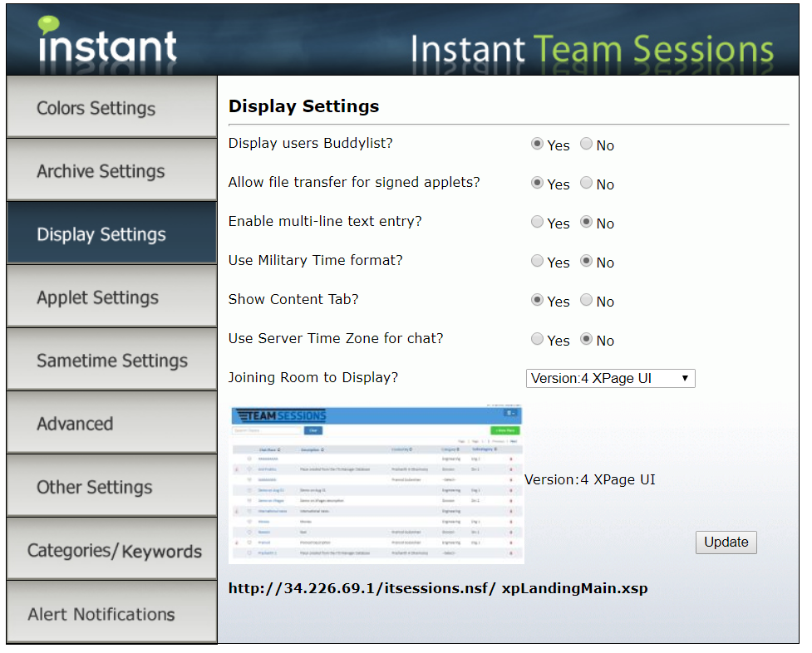Open Colors Settings tab
The height and width of the screenshot is (653, 812).
[112, 107]
